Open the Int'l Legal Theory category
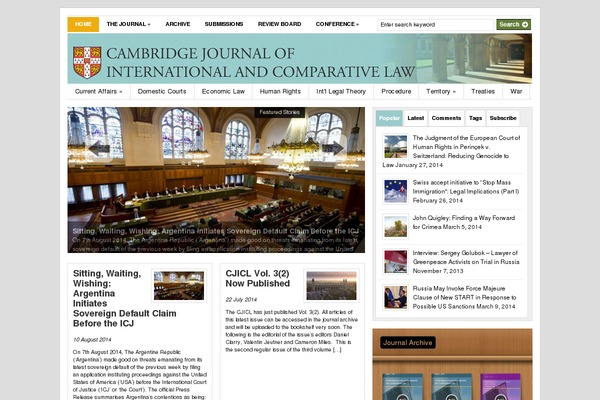 341,91
